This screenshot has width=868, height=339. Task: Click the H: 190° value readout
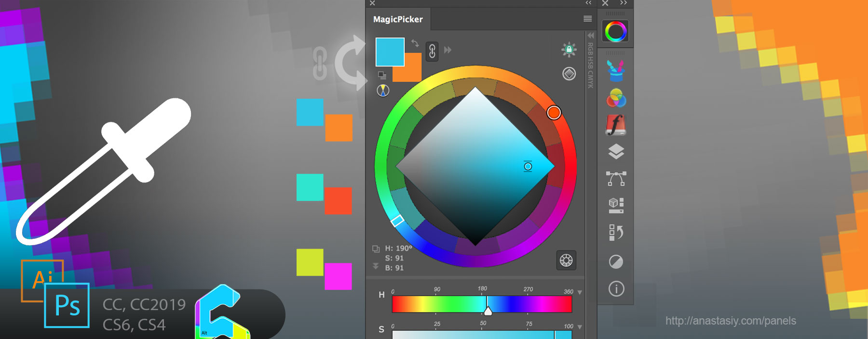(x=398, y=248)
